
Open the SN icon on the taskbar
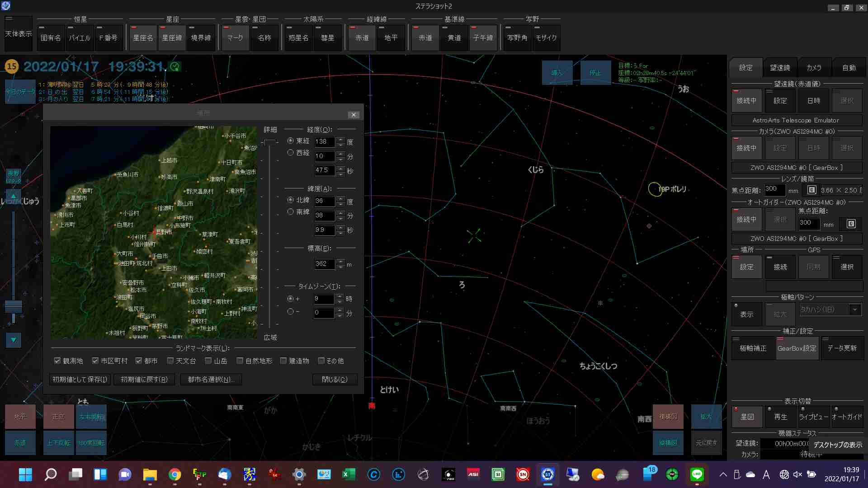pyautogui.click(x=523, y=474)
